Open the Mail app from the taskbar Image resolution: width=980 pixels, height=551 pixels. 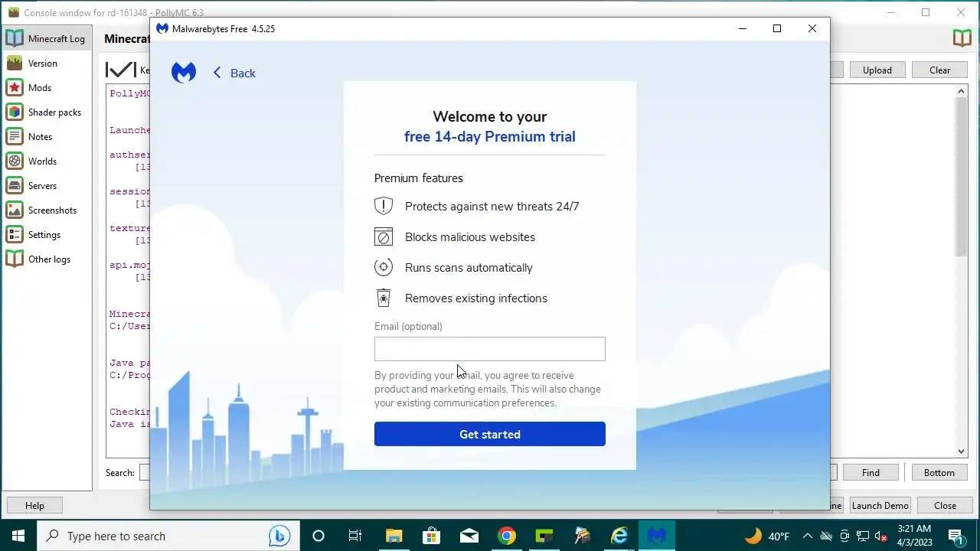coord(469,536)
